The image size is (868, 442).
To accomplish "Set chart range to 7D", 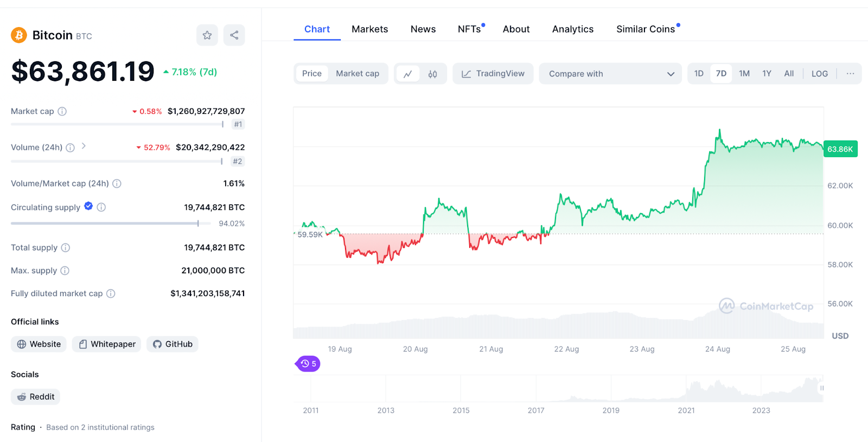I will click(721, 74).
